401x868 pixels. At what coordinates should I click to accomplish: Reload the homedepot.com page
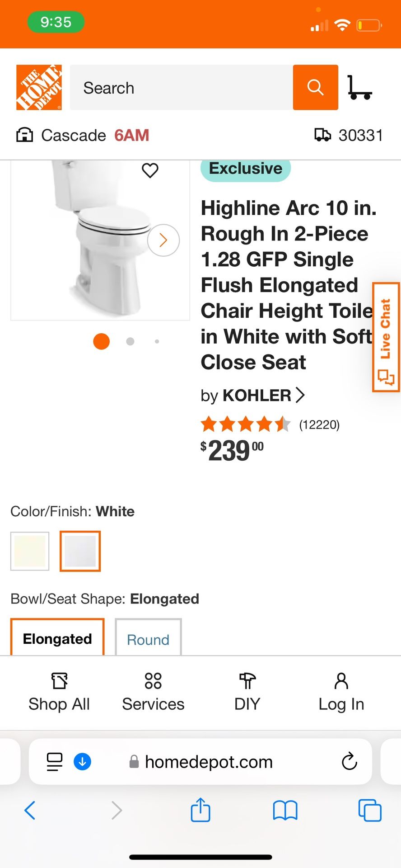pos(349,761)
